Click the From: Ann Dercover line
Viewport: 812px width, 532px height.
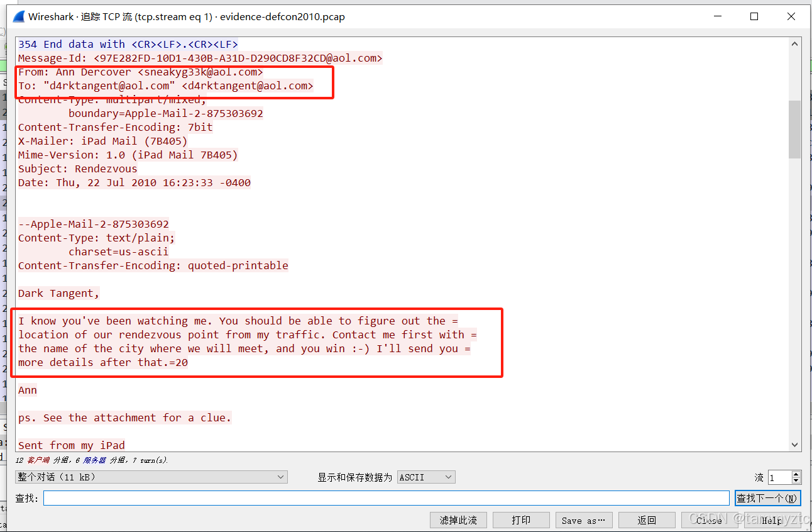[x=140, y=72]
